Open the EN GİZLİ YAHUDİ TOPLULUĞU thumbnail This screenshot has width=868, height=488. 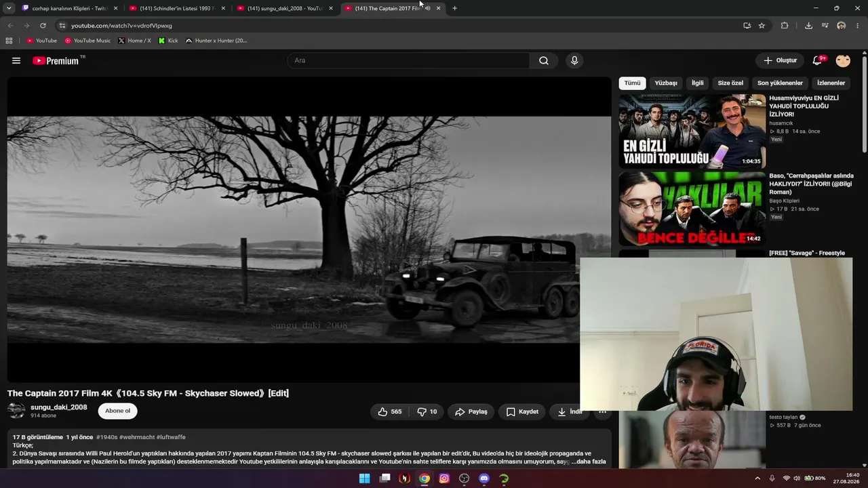tap(692, 131)
